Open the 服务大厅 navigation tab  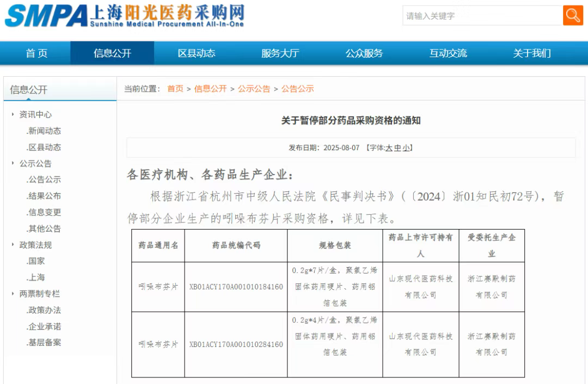(280, 53)
